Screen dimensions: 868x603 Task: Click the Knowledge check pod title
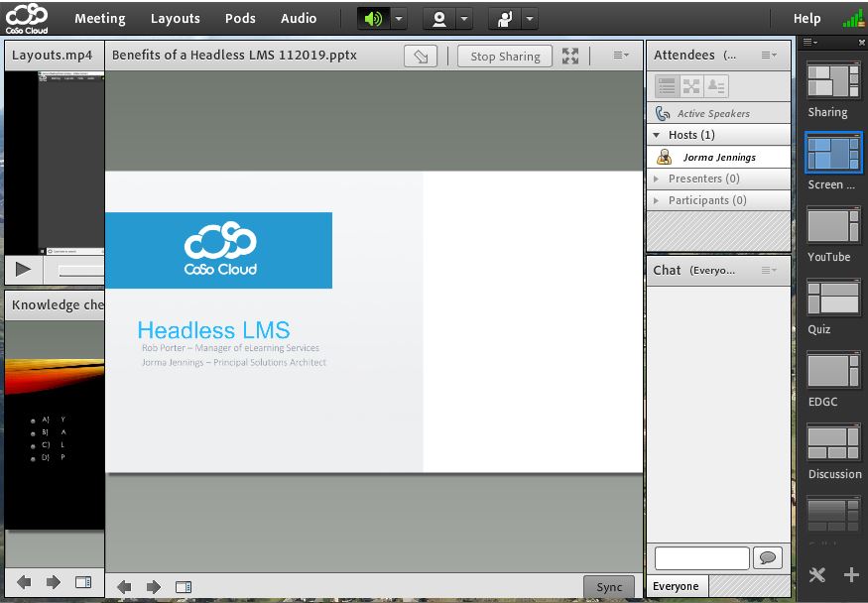[58, 305]
